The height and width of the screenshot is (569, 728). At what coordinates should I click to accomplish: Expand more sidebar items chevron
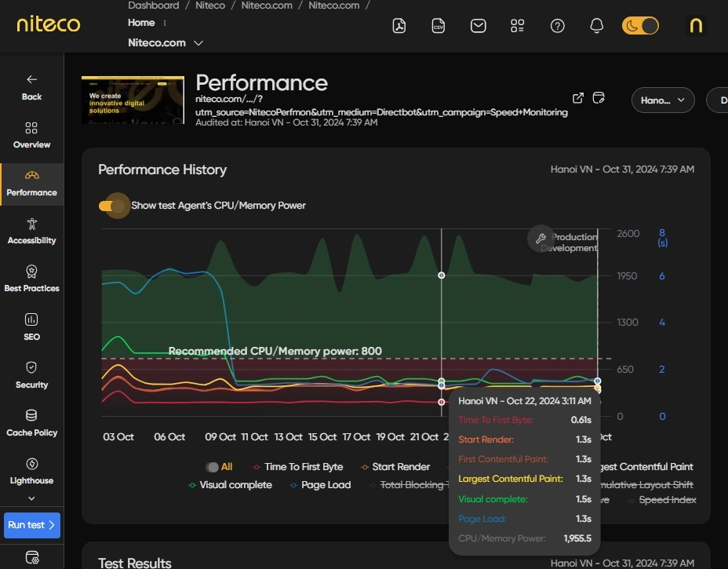coord(31,498)
